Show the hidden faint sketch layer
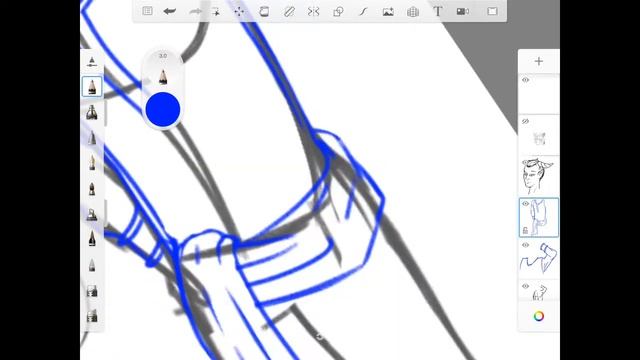640x360 pixels. click(x=526, y=121)
